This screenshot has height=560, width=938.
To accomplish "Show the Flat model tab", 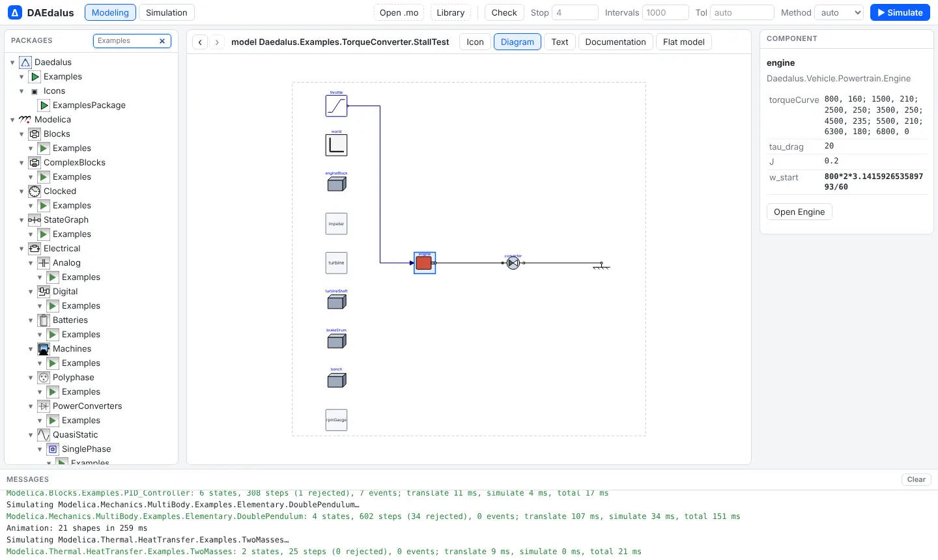I will [684, 42].
